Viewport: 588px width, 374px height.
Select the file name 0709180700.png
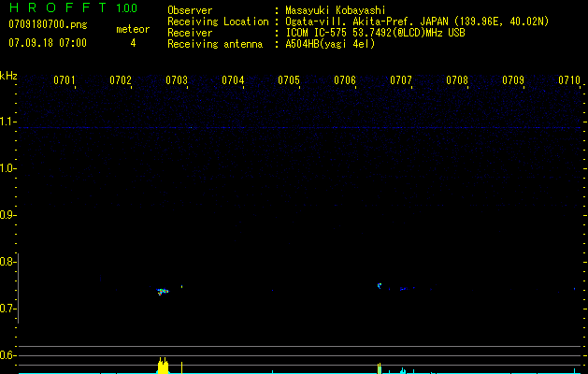[48, 25]
